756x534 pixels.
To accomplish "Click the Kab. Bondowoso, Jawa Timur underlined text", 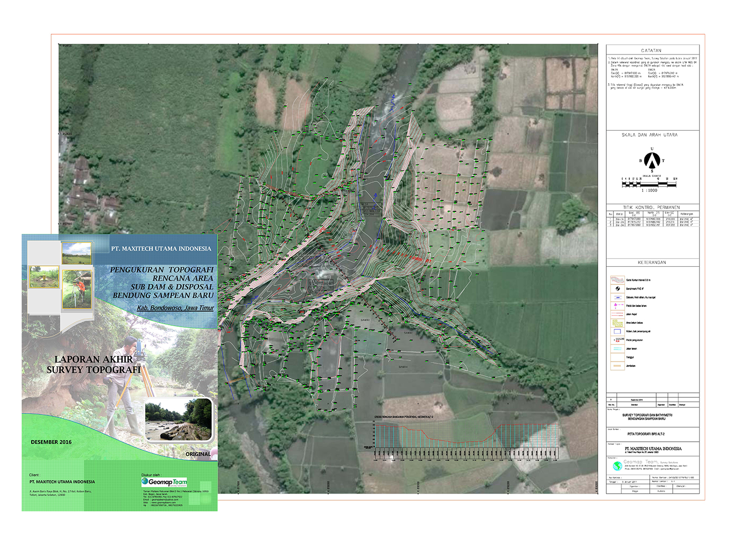I will (175, 308).
